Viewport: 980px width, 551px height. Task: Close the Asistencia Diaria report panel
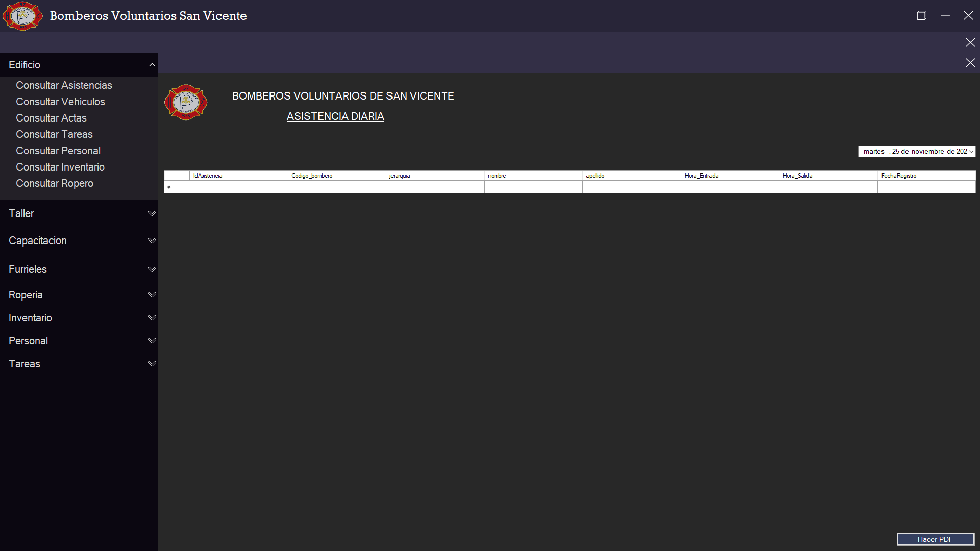[x=970, y=63]
